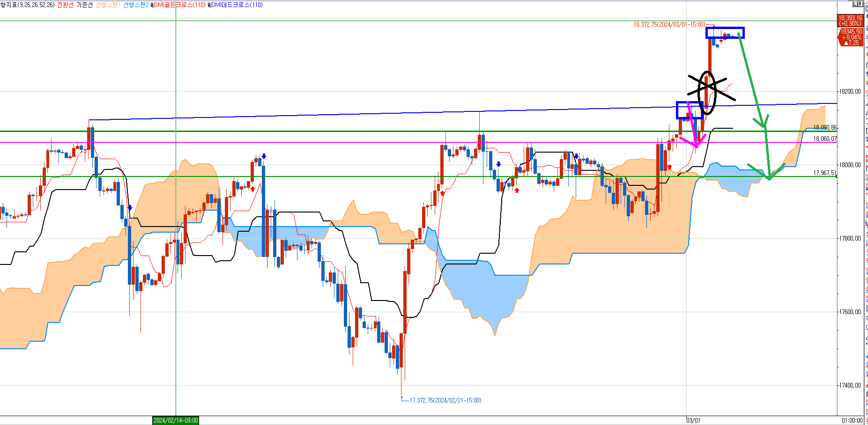Click the low label 17,372.75(2024/02/21-15:00)

pyautogui.click(x=445, y=400)
